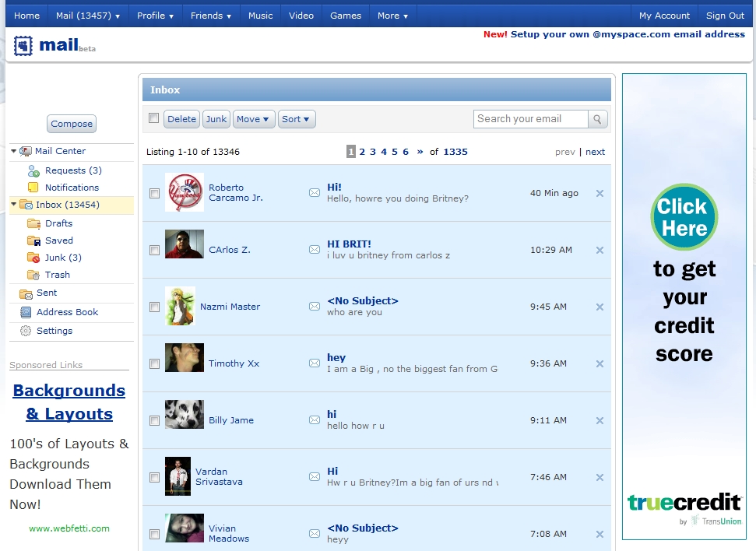
Task: Check the box for Billy Jame message
Action: click(154, 421)
